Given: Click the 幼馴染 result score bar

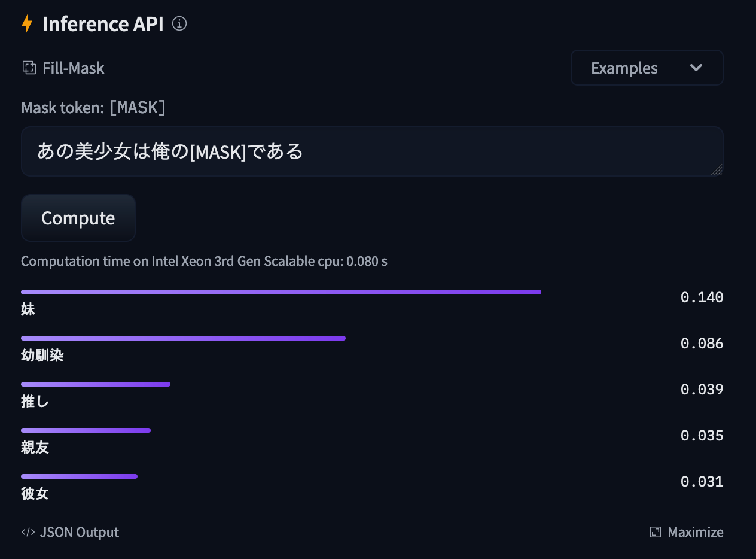Looking at the screenshot, I should pyautogui.click(x=183, y=338).
